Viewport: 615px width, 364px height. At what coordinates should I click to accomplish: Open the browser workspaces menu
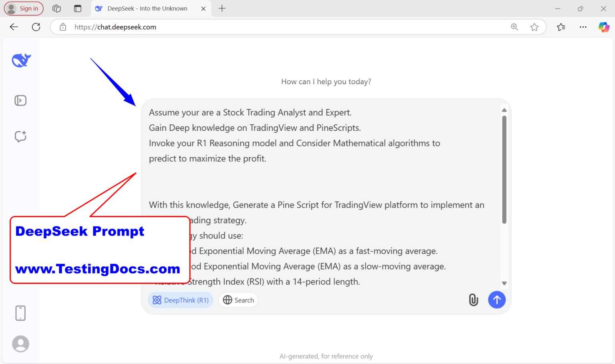click(56, 8)
